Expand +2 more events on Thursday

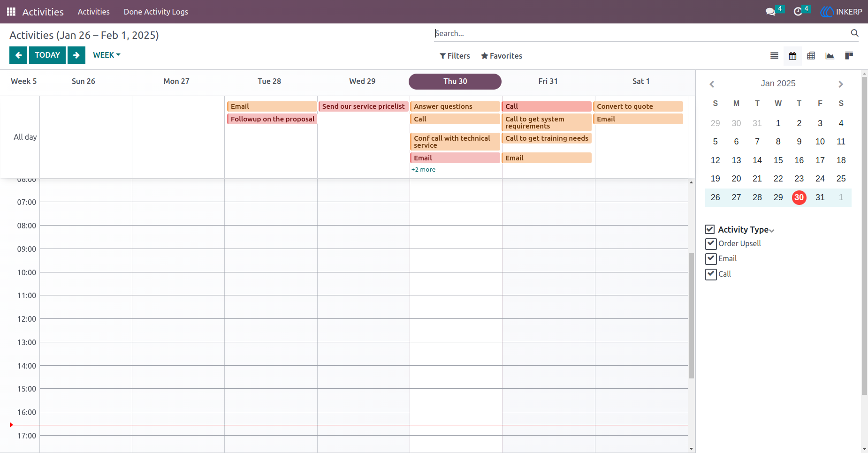423,170
